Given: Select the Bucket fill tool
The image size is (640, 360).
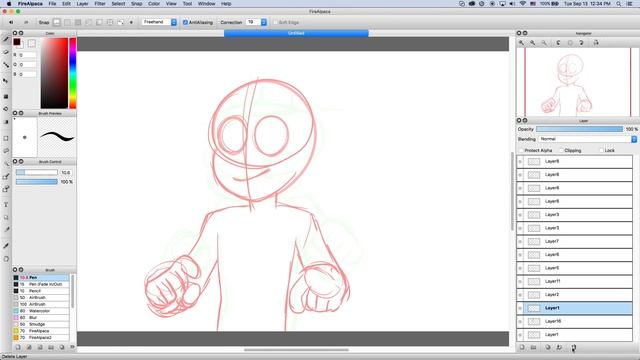Looking at the screenshot, I should tap(6, 109).
